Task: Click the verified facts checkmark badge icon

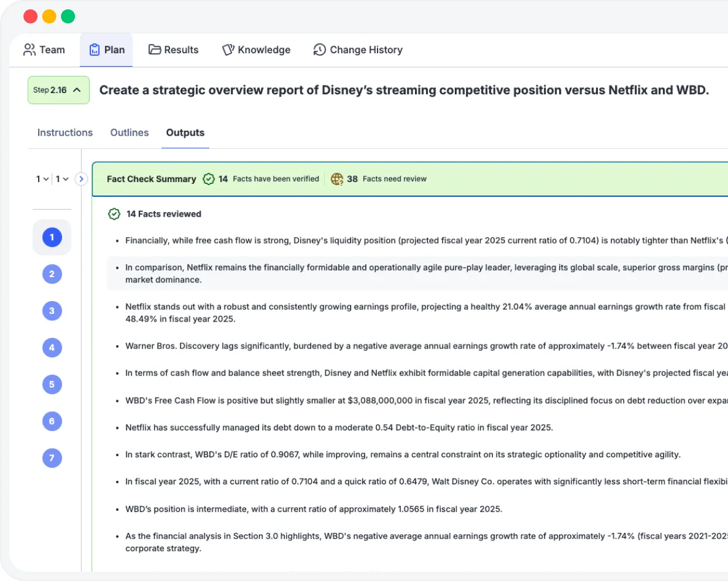Action: (209, 179)
